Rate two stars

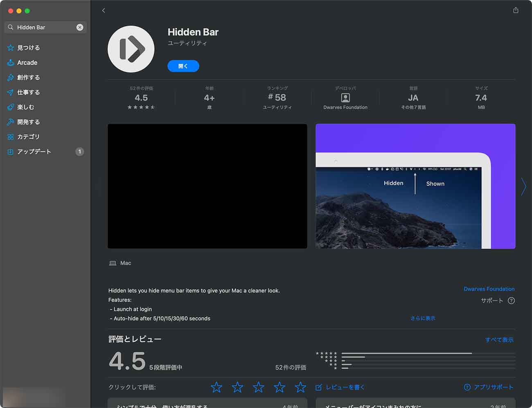point(237,387)
